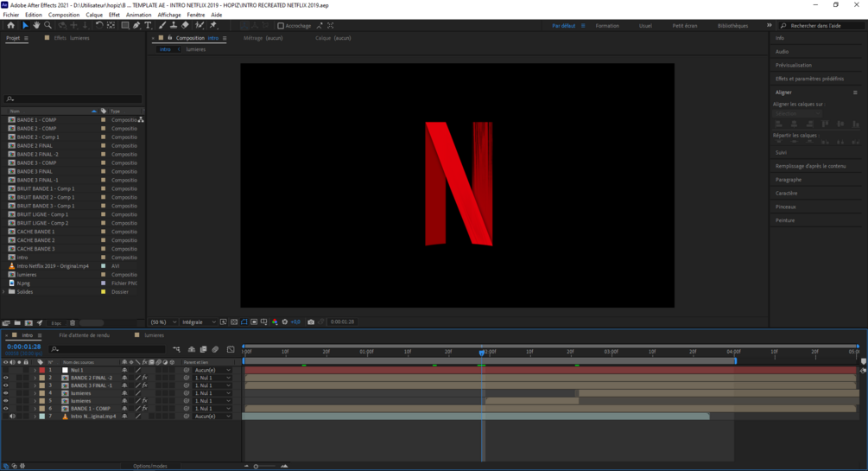Screen dimensions: 868x471
Task: Click the motion blur switch in timeline
Action: [x=215, y=350]
